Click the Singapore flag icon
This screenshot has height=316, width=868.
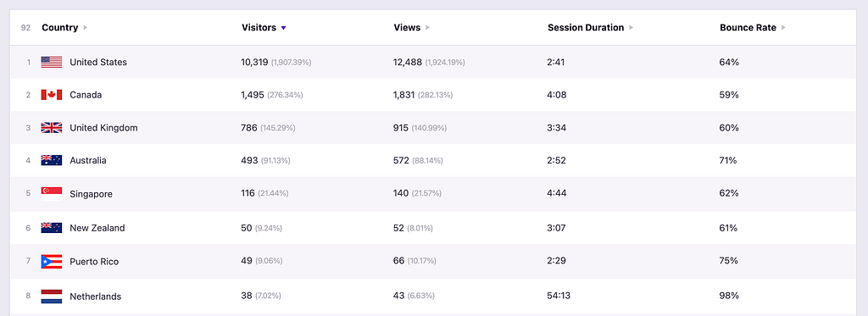pyautogui.click(x=52, y=194)
